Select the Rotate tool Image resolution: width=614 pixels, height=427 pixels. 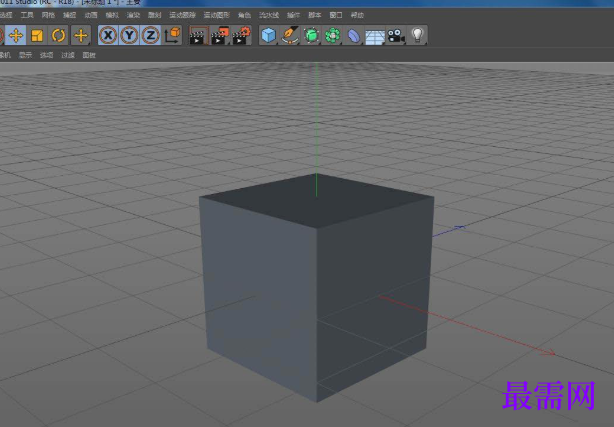[58, 36]
